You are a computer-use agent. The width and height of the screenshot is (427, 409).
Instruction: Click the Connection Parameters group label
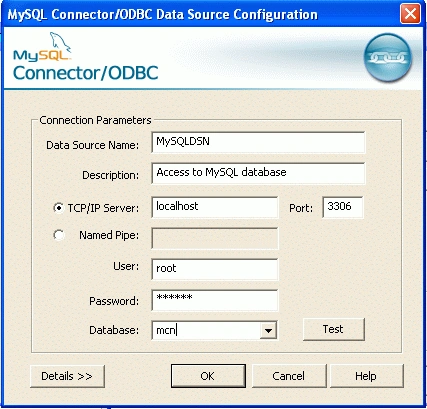click(95, 120)
